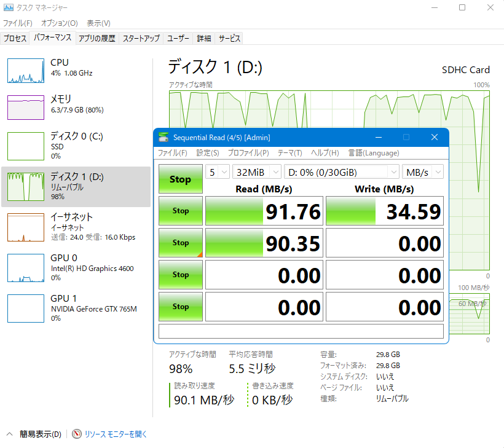
Task: Click the Read (MB/s) column header
Action: (264, 189)
